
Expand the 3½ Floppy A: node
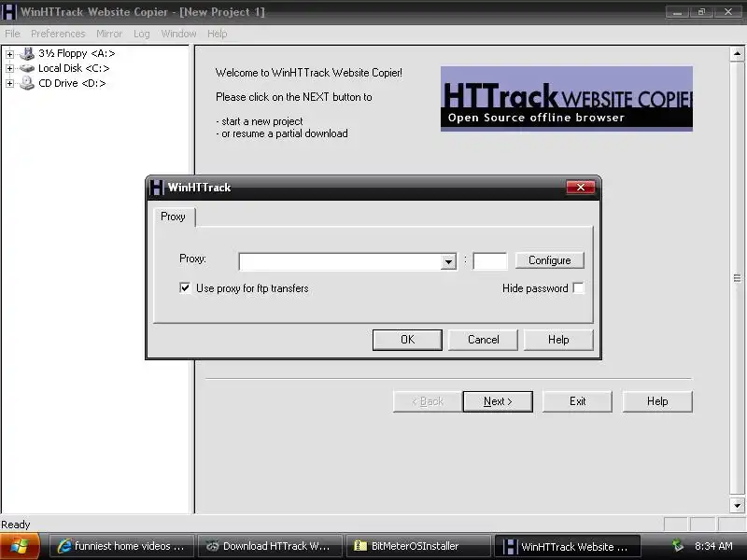pos(9,54)
